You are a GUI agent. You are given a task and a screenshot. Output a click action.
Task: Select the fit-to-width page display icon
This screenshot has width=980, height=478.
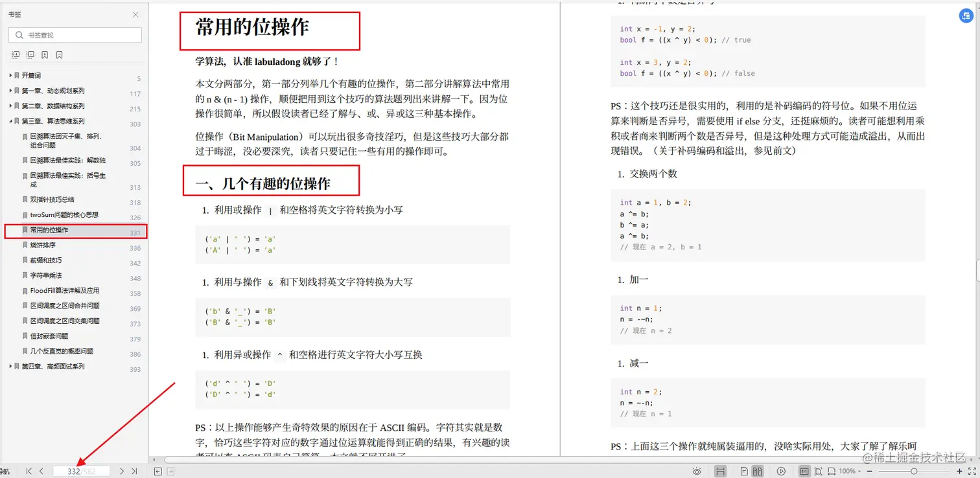pos(833,471)
